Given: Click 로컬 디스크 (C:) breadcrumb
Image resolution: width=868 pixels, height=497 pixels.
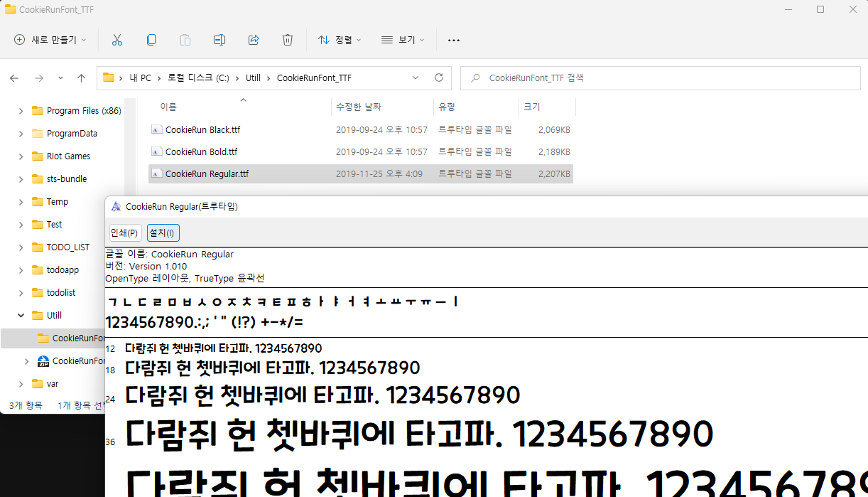Looking at the screenshot, I should 197,78.
